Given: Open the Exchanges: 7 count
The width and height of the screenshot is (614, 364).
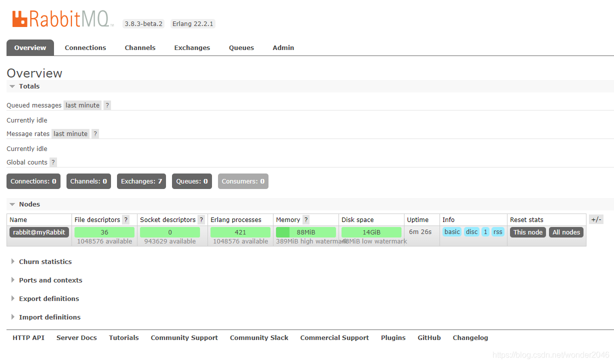Looking at the screenshot, I should point(141,181).
